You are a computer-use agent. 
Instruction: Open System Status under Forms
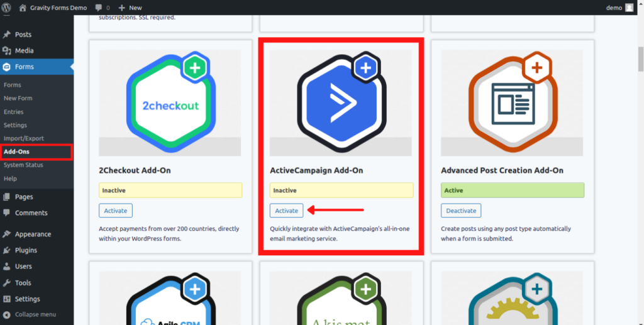pyautogui.click(x=23, y=165)
